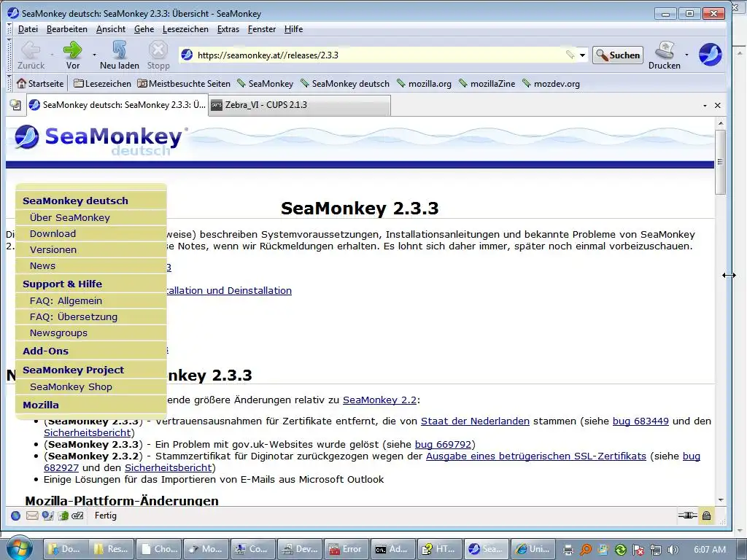Click SeaMonkey Shop sidebar link
747x560 pixels.
tap(71, 387)
